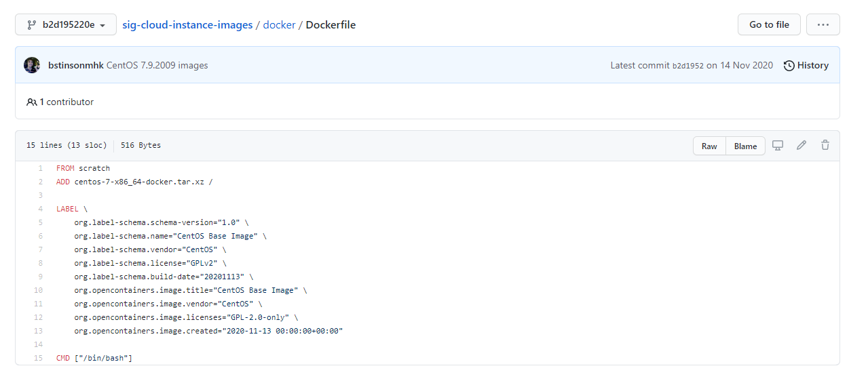This screenshot has height=383, width=868.
Task: Open latest commit b2d1952 hash
Action: tap(687, 66)
